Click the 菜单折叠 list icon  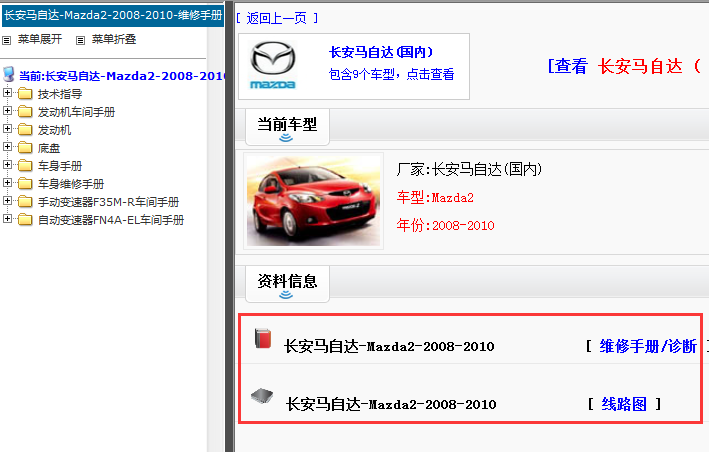click(80, 40)
